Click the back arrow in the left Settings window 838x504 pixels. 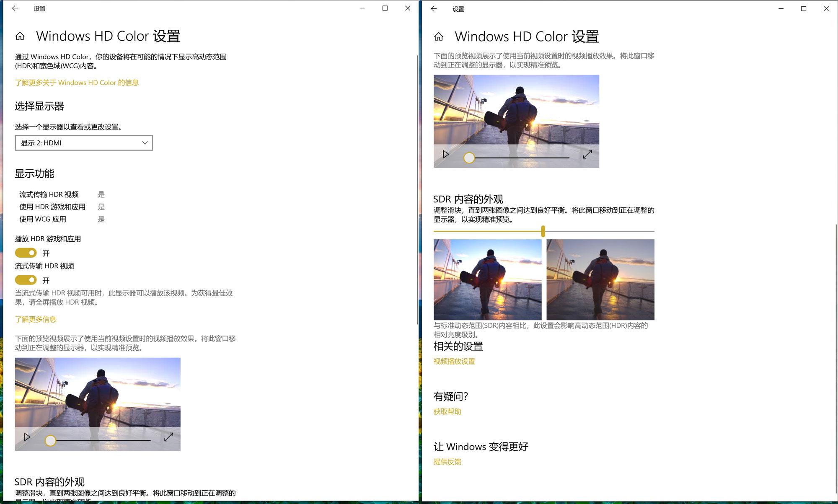[x=15, y=8]
